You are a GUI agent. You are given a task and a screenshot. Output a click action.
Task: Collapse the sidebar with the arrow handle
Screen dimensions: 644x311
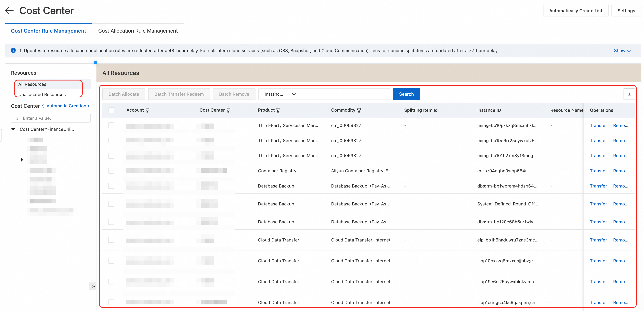click(93, 286)
